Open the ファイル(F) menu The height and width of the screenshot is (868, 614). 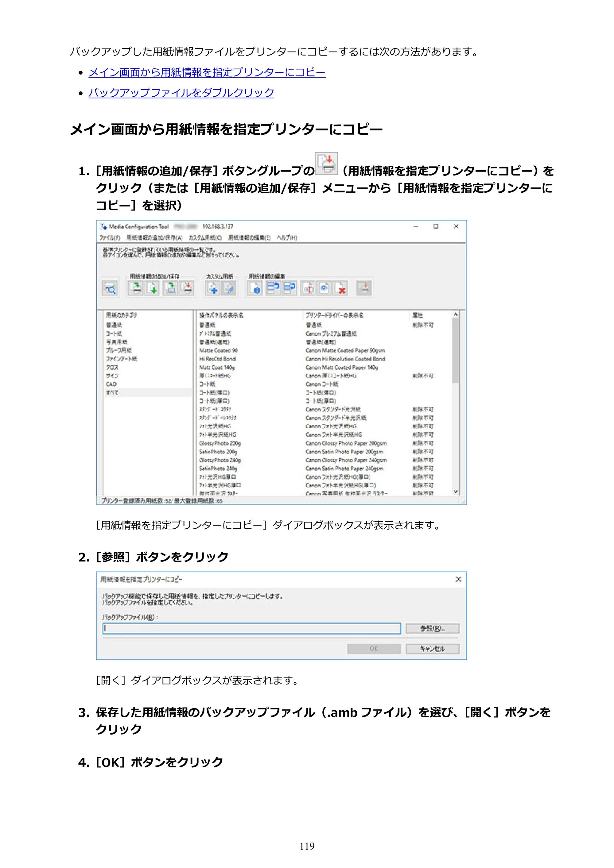[x=110, y=238]
